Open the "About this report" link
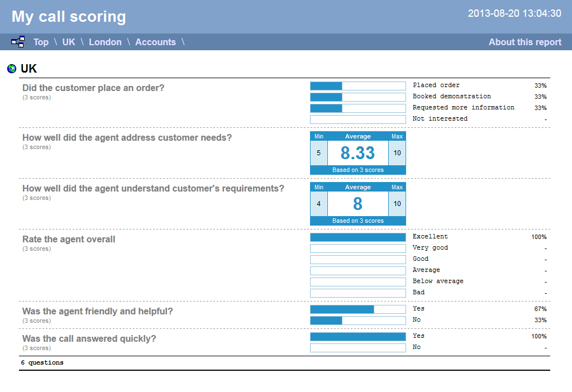 pyautogui.click(x=525, y=42)
